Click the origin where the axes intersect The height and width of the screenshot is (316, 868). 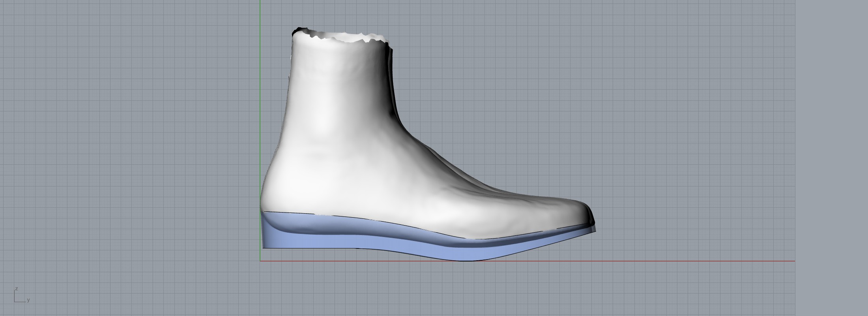coord(260,261)
